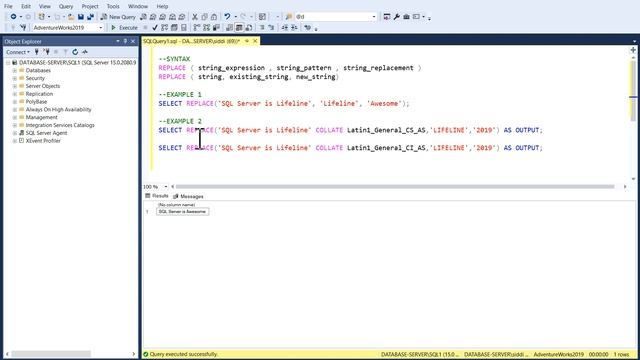Click the Parse checkmark icon
Screen dimensions: 640x360
[155, 28]
